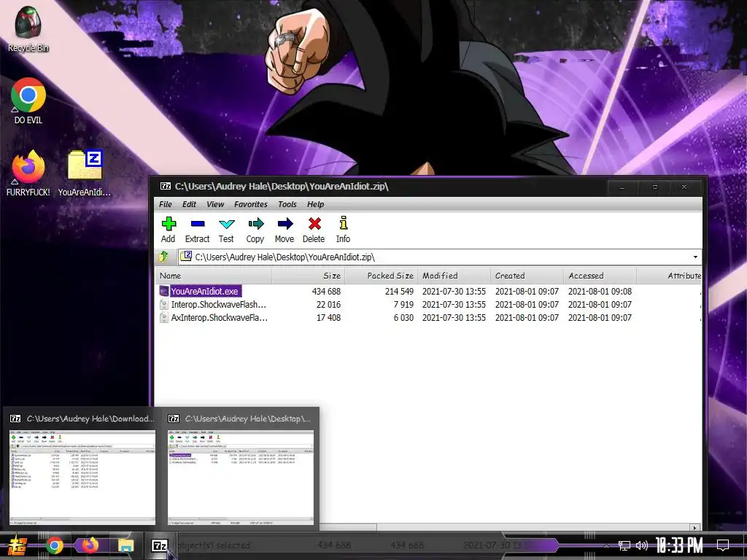Sort by Packed Size column header

(x=381, y=276)
